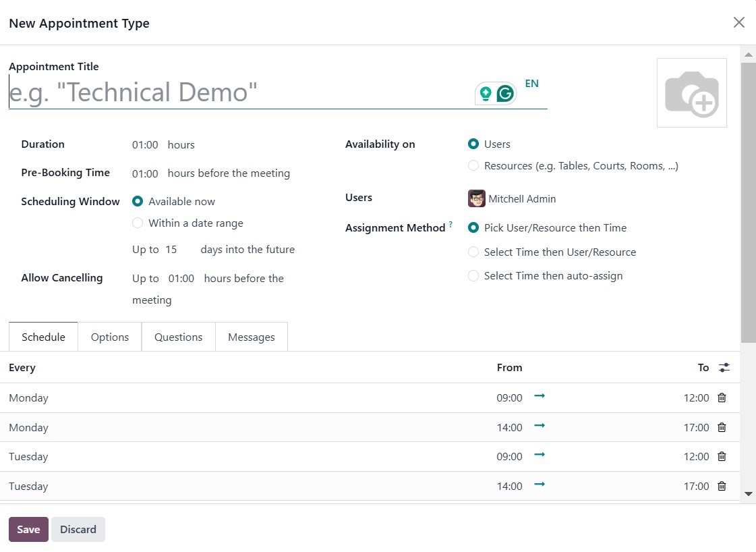Click Assignment Method help question mark
Screen dimensions: 756x552
(450, 225)
